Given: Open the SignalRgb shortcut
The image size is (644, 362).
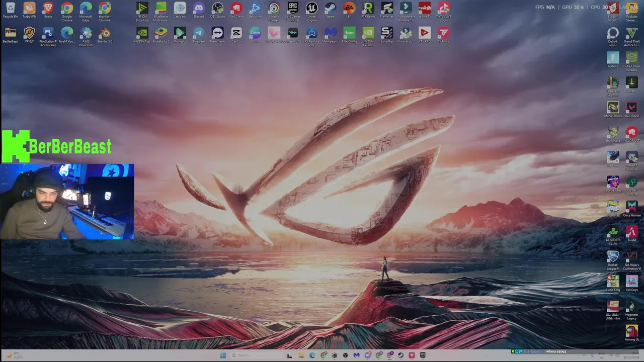Looking at the screenshot, I should 387,35.
